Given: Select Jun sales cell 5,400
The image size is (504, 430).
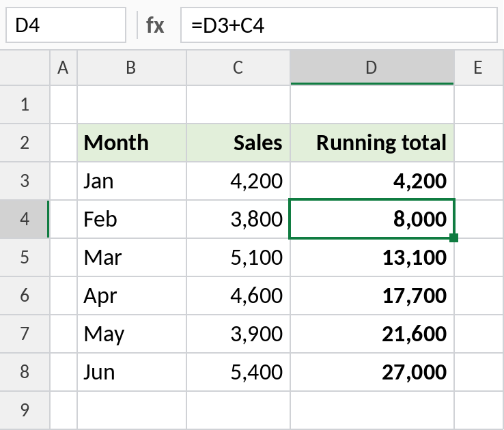Looking at the screenshot, I should click(x=238, y=372).
